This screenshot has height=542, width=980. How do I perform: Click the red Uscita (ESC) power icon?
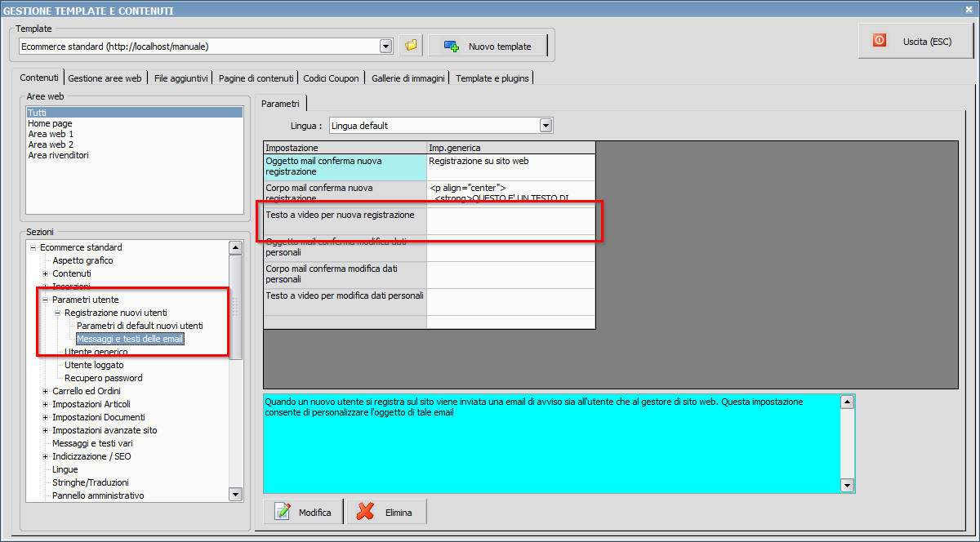880,40
